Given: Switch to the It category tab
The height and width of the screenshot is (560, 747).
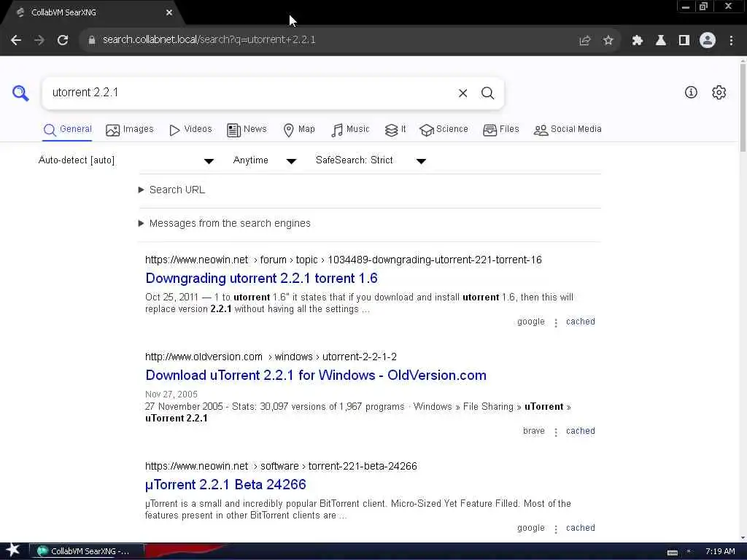Looking at the screenshot, I should point(395,130).
